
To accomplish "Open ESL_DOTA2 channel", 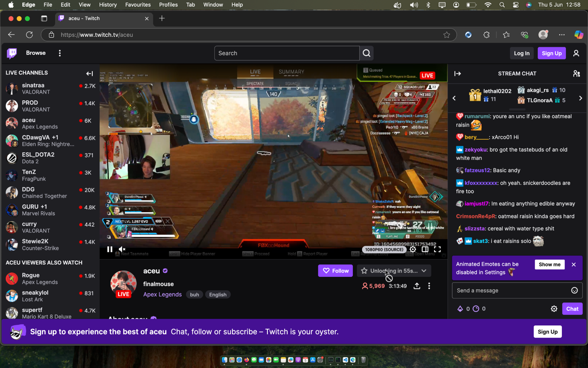I will [50, 158].
